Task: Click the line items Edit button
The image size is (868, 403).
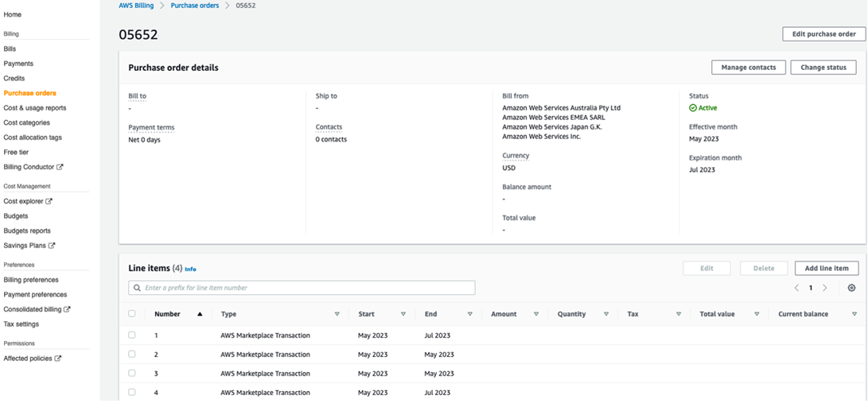Action: tap(706, 268)
